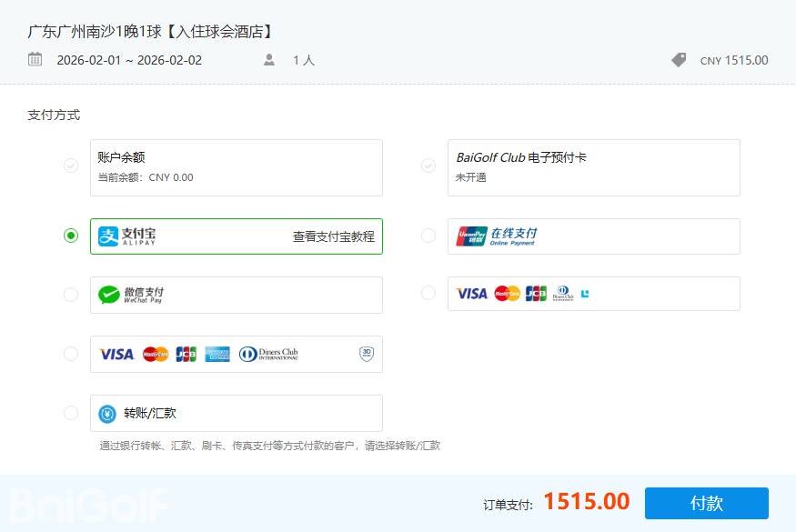
Task: Click the 3D Secure shield icon
Action: [367, 354]
